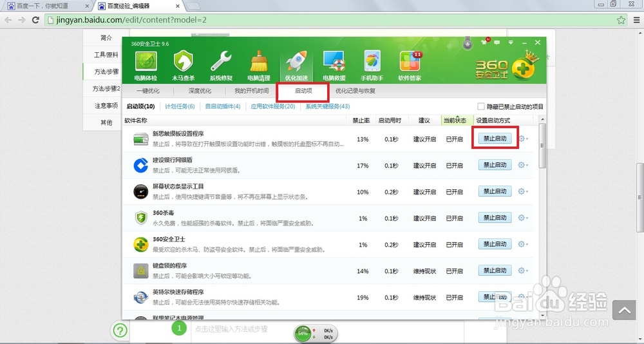
Task: Open 软件管家 module
Action: coord(410,66)
